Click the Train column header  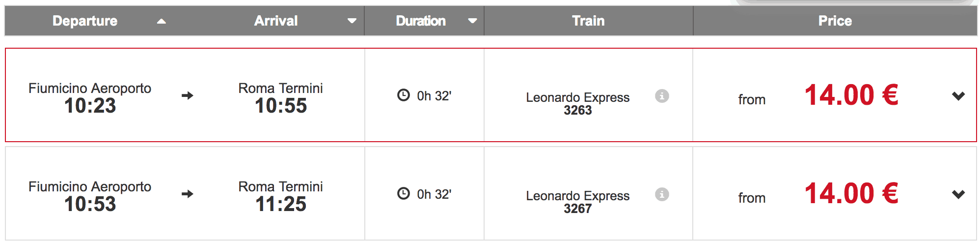pyautogui.click(x=588, y=21)
